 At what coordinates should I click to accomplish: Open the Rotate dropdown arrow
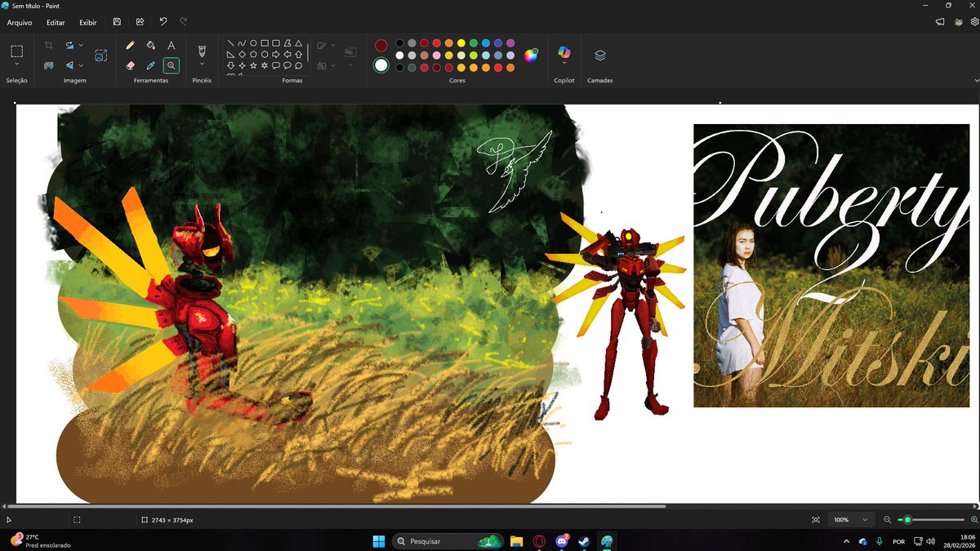point(82,45)
